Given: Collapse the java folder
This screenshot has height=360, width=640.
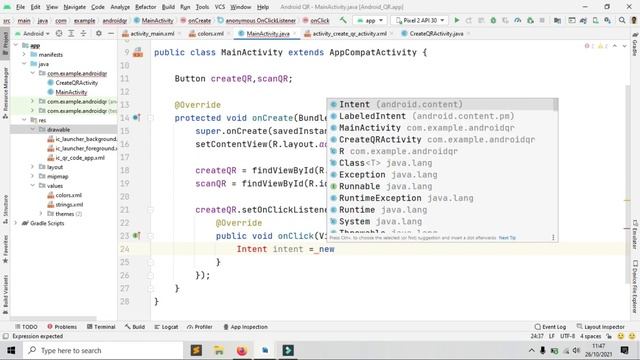Looking at the screenshot, I should click(x=24, y=64).
